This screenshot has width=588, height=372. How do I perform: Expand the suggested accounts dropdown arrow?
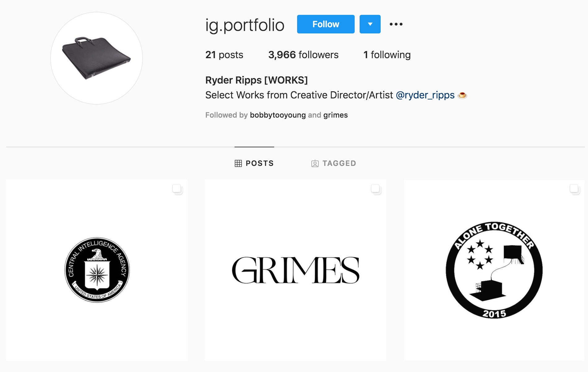[x=370, y=24]
